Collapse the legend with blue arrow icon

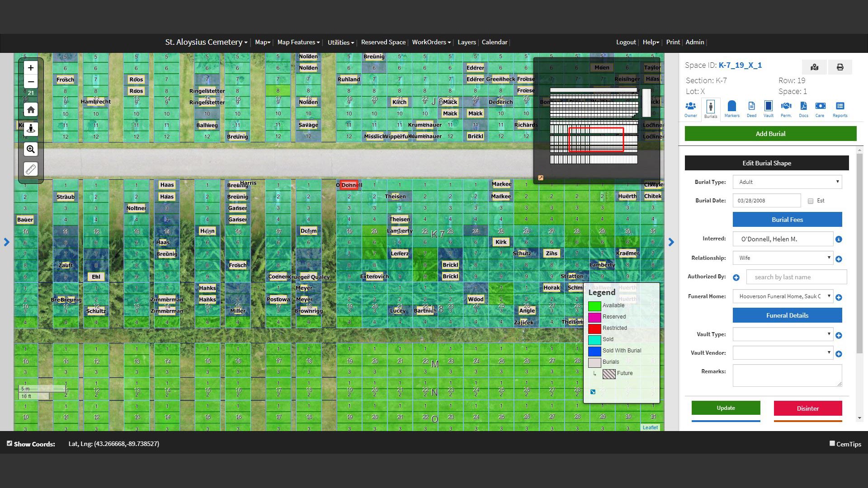point(593,392)
